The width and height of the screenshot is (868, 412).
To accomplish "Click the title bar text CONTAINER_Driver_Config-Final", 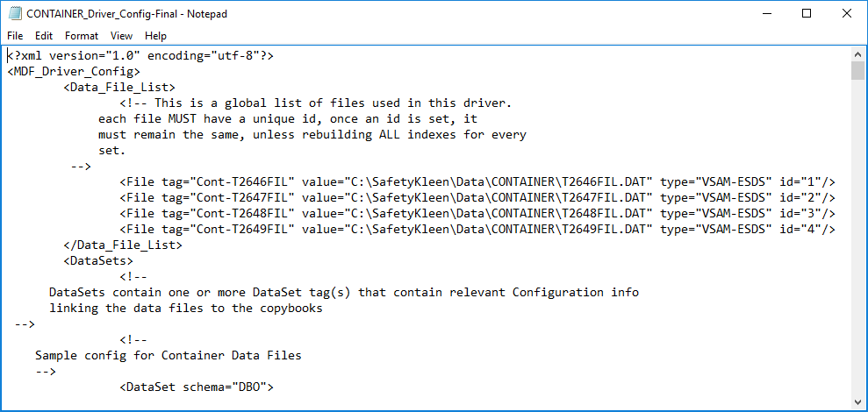I will [x=104, y=14].
